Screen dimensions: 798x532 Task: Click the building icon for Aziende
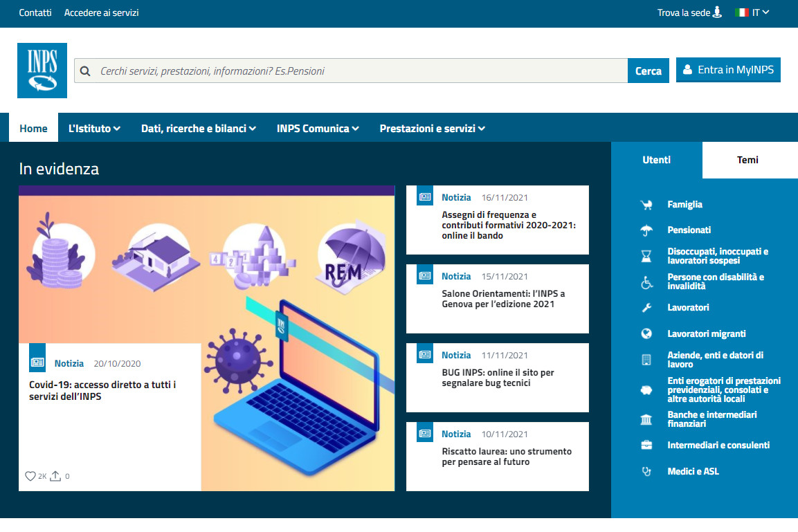(646, 360)
